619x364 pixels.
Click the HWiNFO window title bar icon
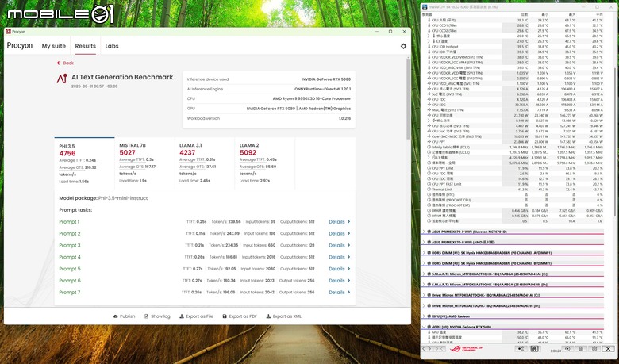tap(425, 7)
